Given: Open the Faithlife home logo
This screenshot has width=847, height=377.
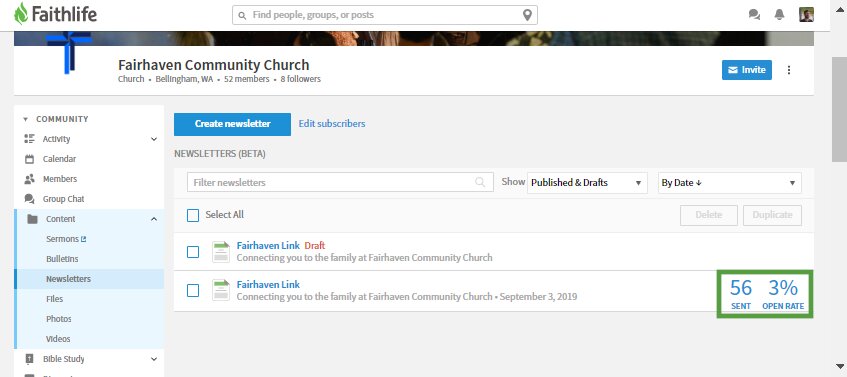Looking at the screenshot, I should 56,14.
